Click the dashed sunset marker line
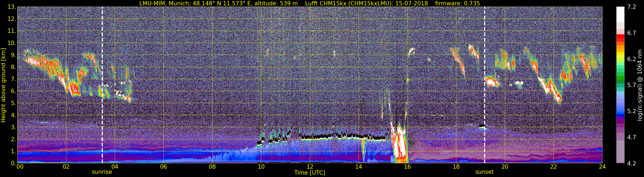 [x=485, y=85]
